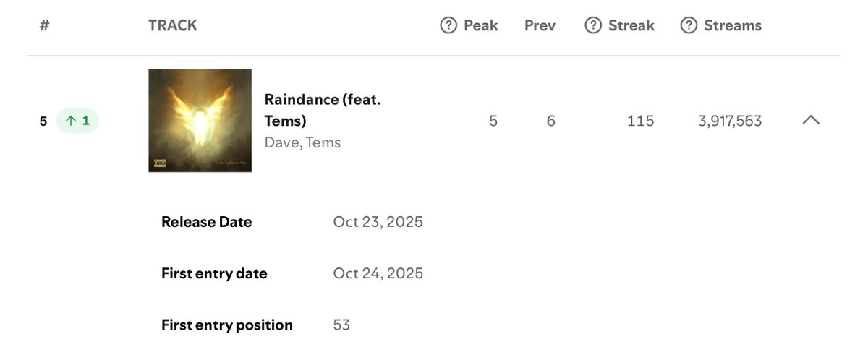Viewport: 868px width, 360px height.
Task: Click the Streams column header label
Action: [732, 25]
